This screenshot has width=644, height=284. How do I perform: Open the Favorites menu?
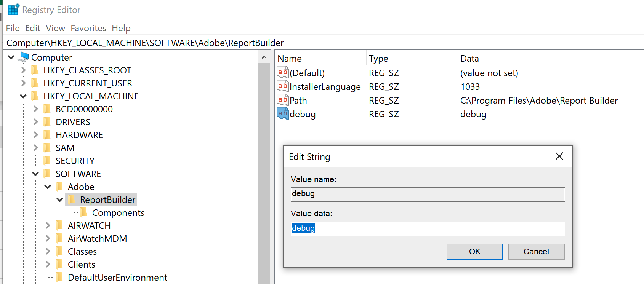pos(88,28)
